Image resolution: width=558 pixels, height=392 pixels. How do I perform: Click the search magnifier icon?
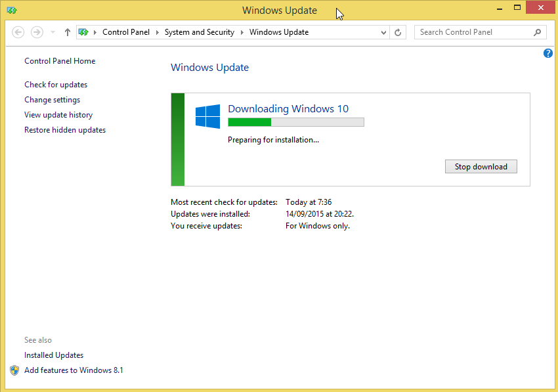click(537, 32)
